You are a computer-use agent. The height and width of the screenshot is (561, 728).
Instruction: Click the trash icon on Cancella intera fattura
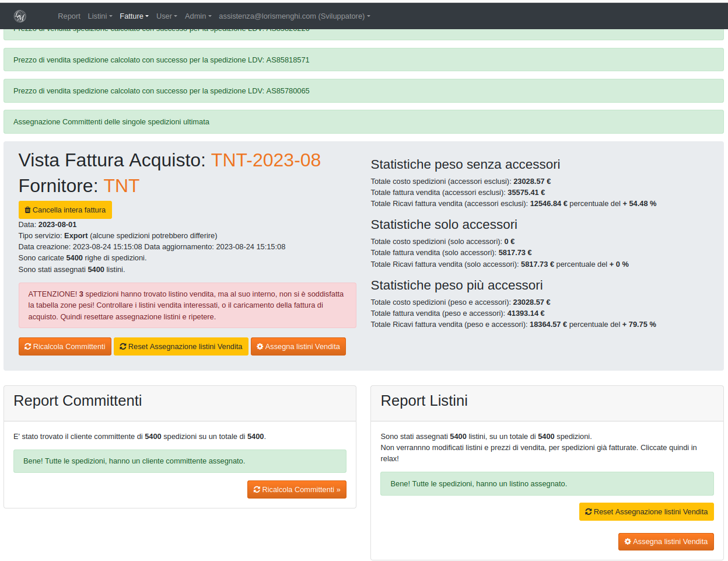click(x=27, y=210)
